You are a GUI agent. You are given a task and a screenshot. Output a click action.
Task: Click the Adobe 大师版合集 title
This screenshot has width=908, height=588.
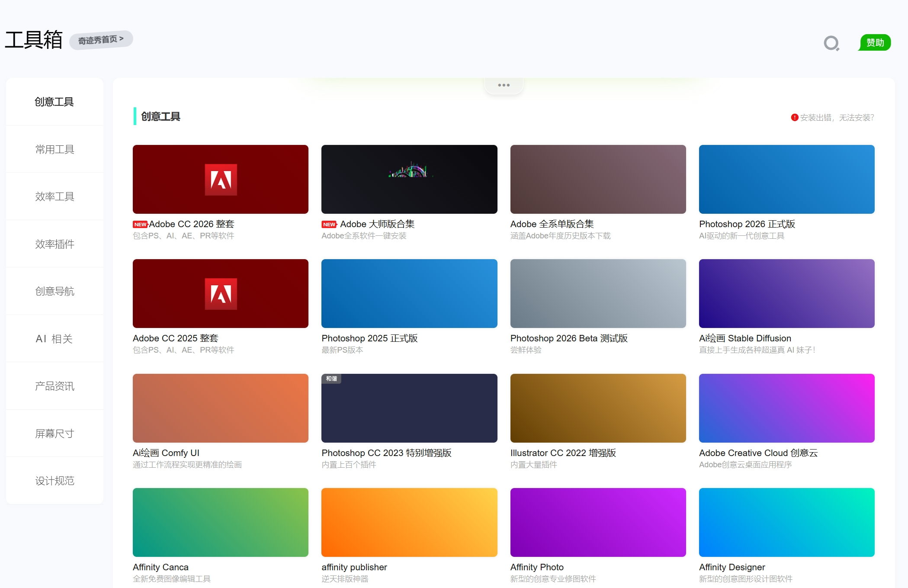click(377, 224)
